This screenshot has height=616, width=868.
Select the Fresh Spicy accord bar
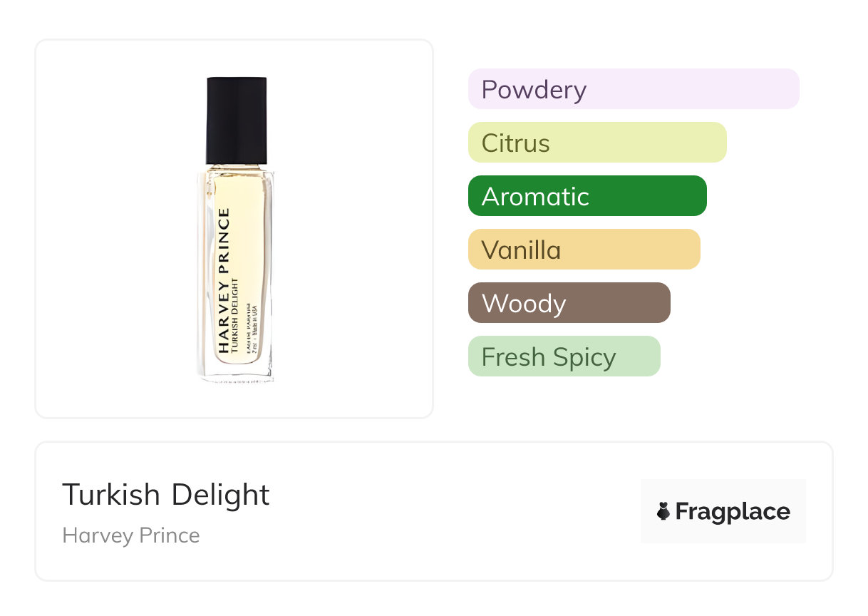(x=564, y=356)
